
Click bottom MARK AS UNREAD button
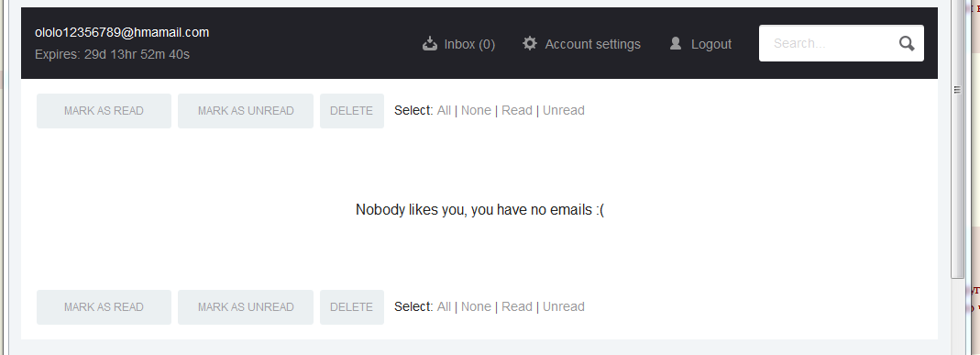point(246,307)
